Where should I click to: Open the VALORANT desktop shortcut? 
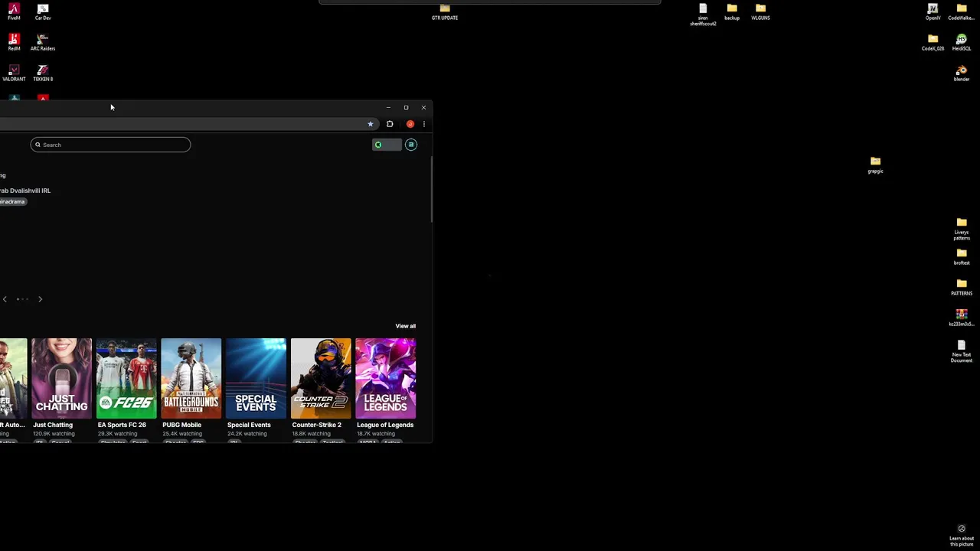coord(14,73)
